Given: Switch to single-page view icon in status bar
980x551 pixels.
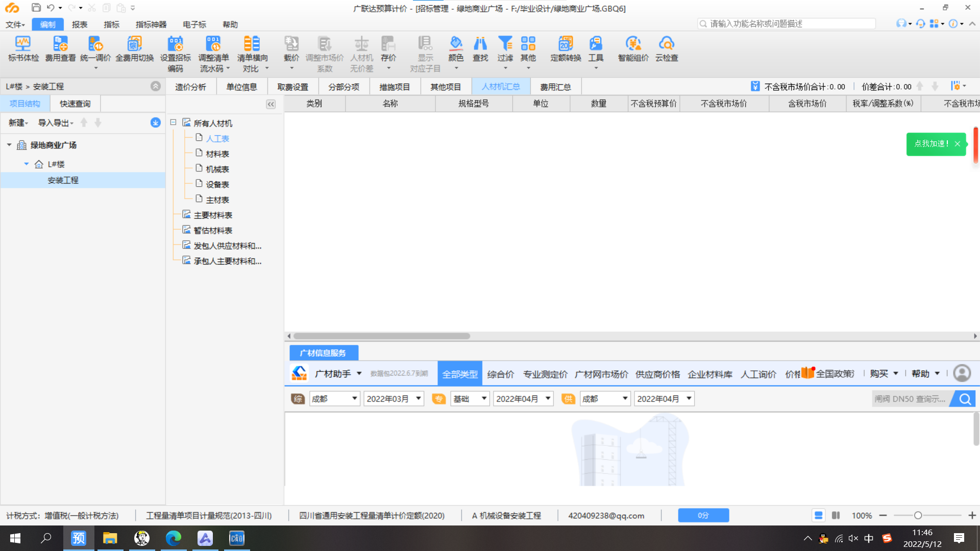Looking at the screenshot, I should [818, 515].
